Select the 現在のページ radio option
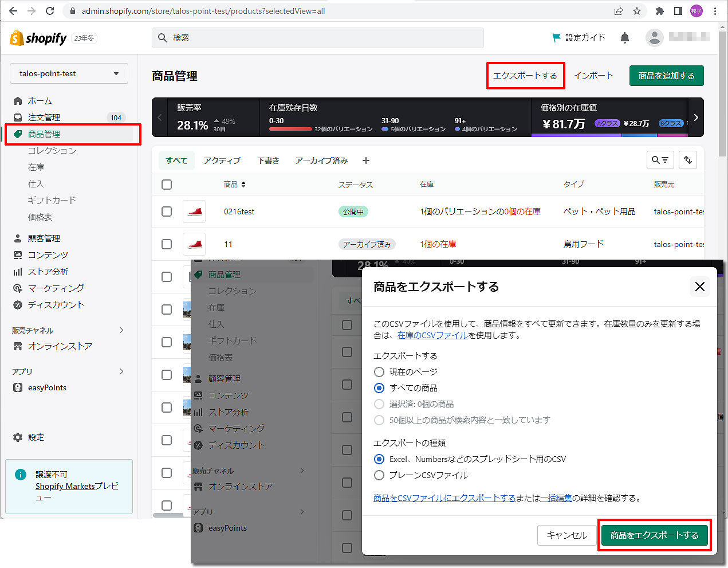The image size is (728, 568). pos(379,372)
